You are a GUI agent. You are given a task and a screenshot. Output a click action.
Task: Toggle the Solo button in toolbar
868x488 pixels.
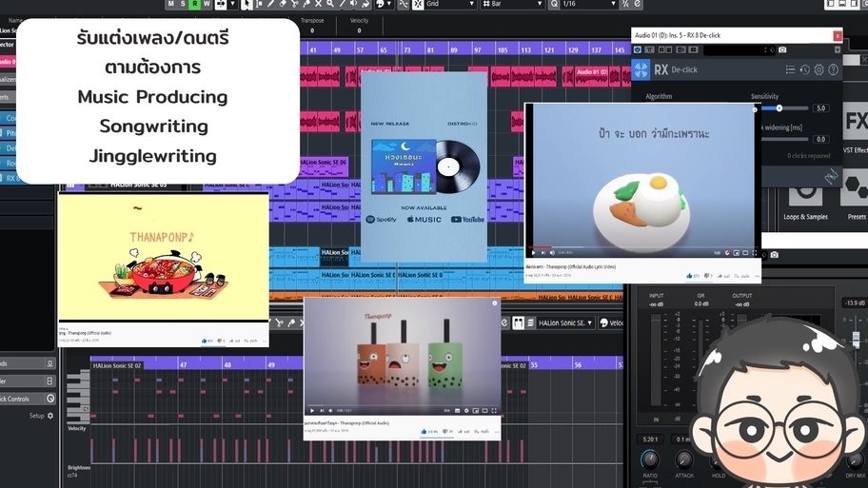(x=183, y=5)
